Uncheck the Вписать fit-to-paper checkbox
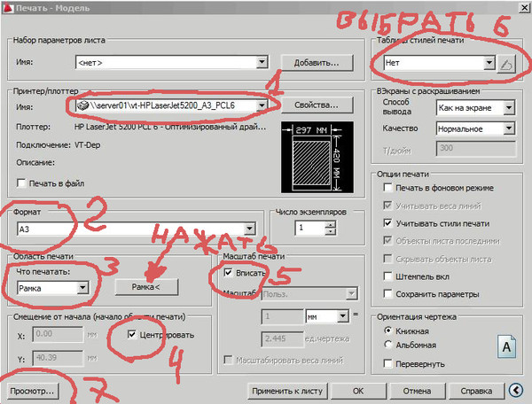 tap(228, 273)
